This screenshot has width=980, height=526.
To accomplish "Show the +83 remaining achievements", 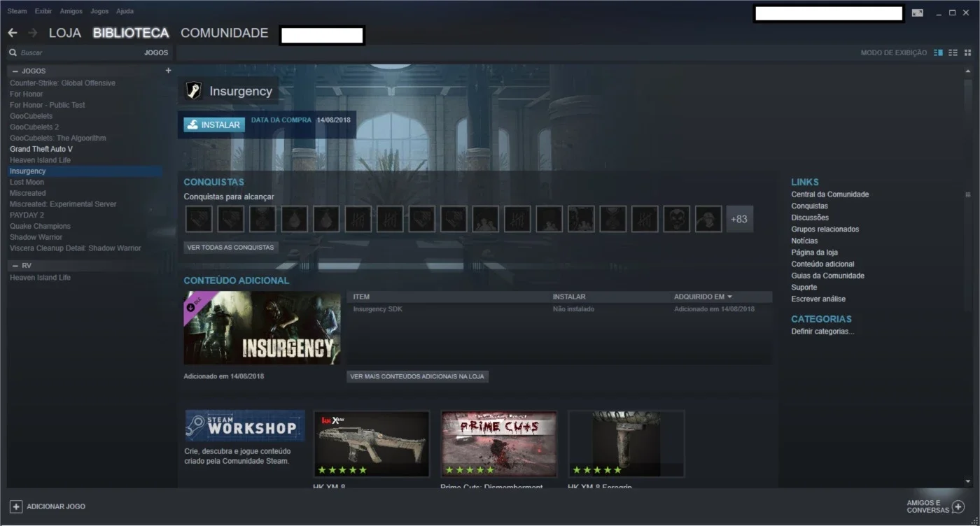I will click(739, 219).
